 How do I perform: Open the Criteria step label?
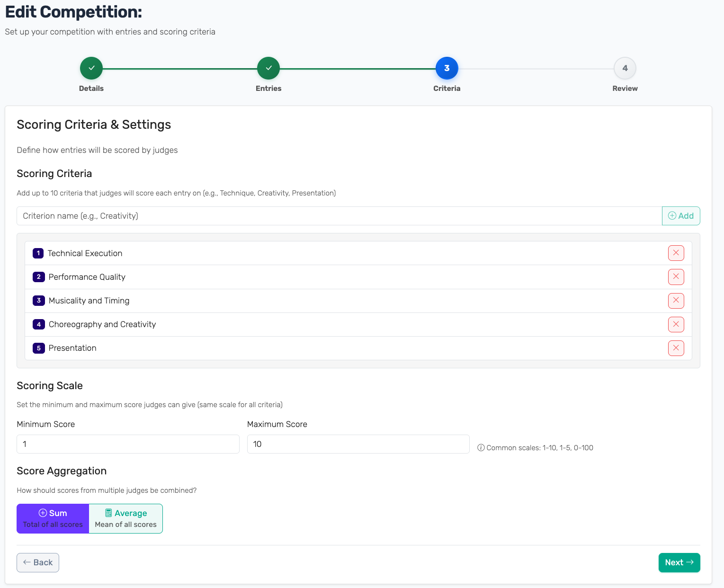click(447, 89)
